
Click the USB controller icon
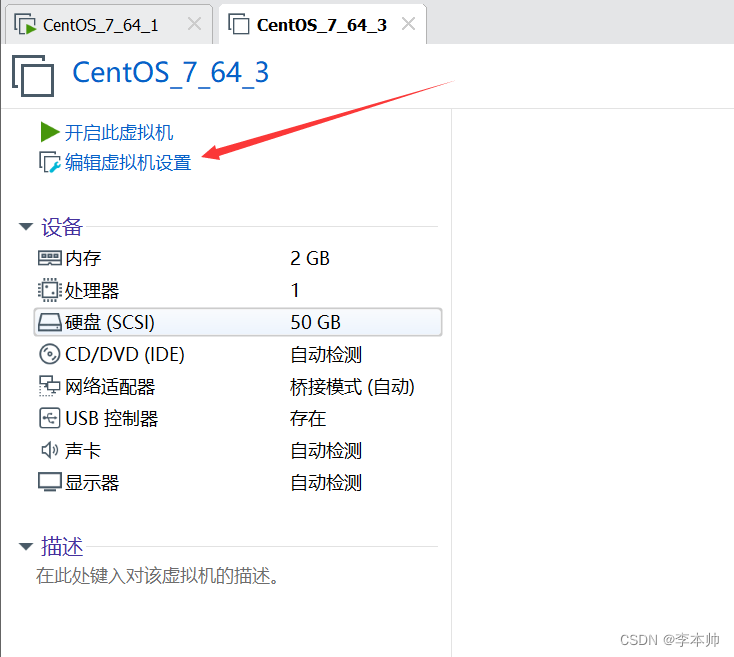pyautogui.click(x=50, y=418)
